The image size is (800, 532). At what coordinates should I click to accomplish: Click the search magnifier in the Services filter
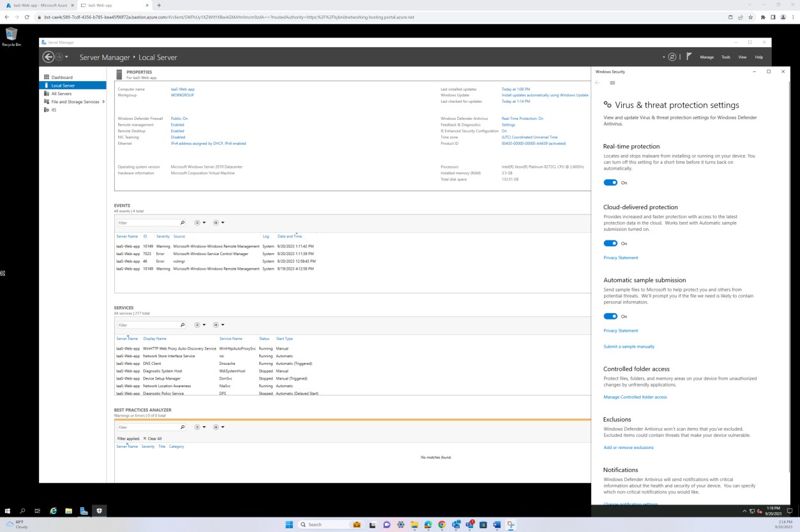pos(182,325)
